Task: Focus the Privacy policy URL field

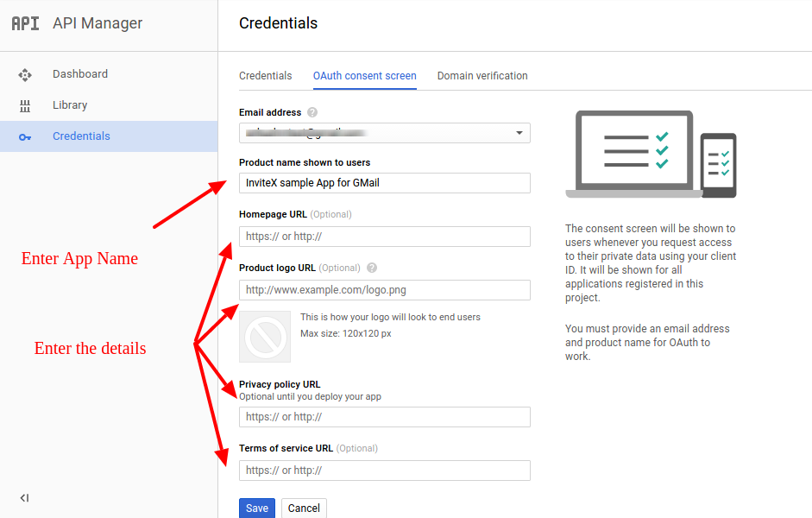Action: pos(385,417)
